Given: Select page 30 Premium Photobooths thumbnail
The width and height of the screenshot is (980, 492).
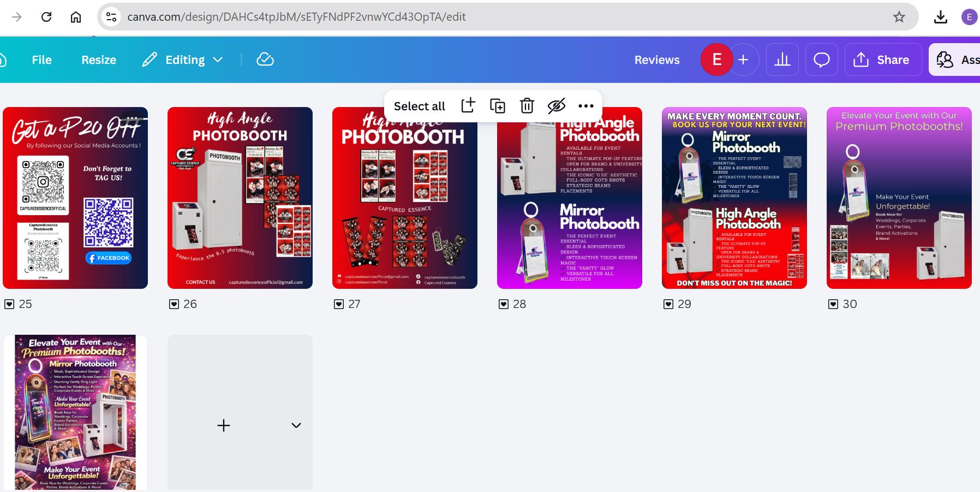Looking at the screenshot, I should point(899,198).
